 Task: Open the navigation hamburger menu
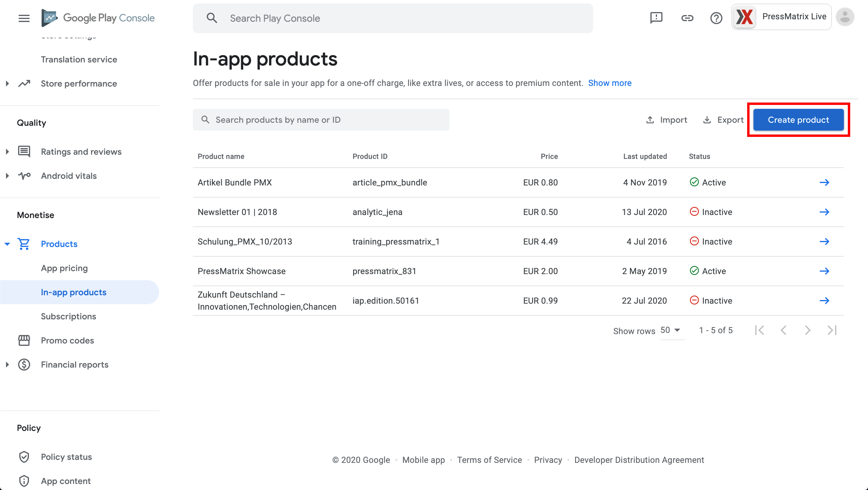click(24, 18)
